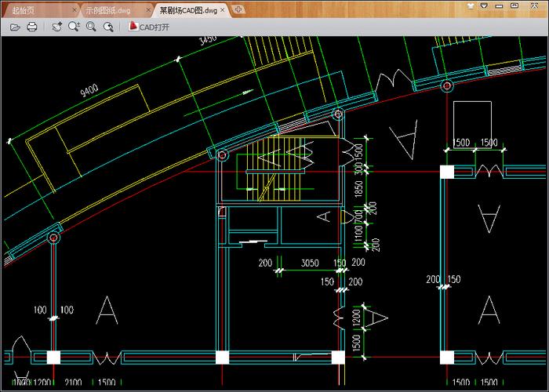The height and width of the screenshot is (392, 549).
Task: Open a file using the folder icon
Action: (15, 27)
